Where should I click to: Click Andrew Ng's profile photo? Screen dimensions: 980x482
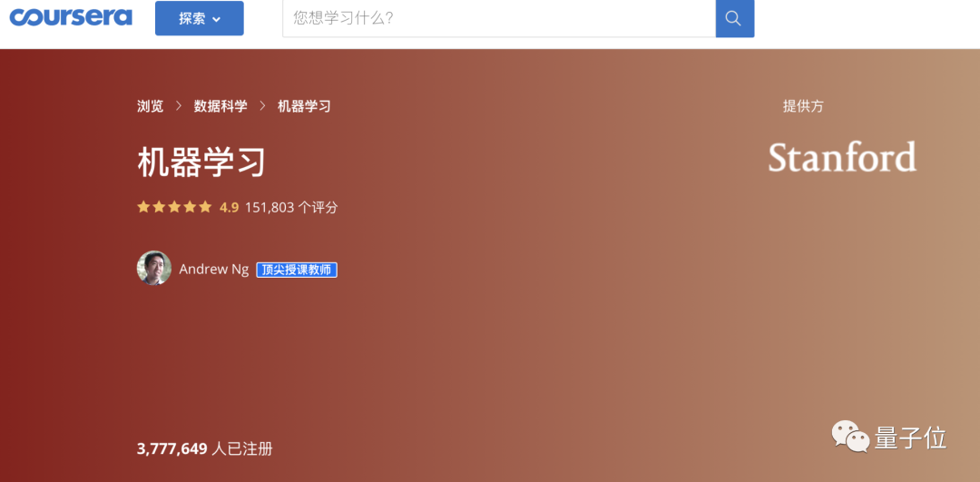tap(153, 268)
